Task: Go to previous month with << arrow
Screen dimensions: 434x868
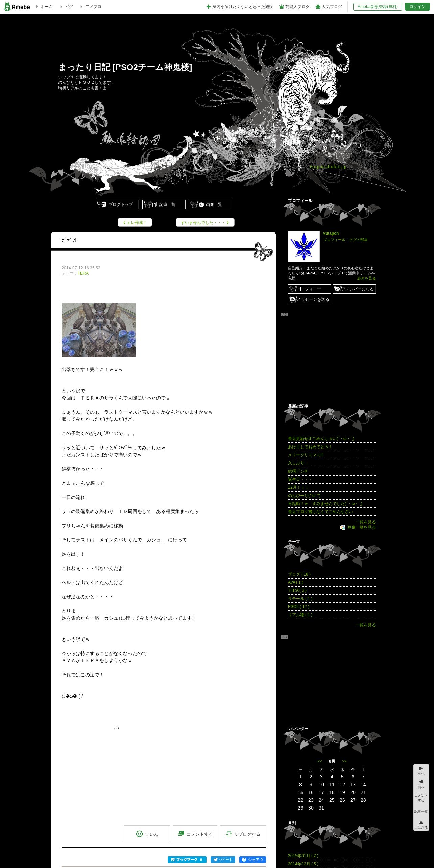Action: (320, 761)
